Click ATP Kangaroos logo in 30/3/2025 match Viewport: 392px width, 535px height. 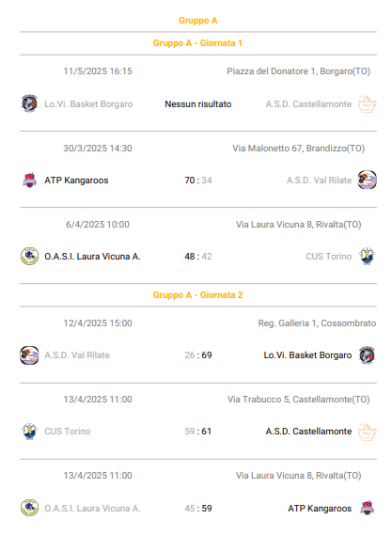click(x=29, y=181)
